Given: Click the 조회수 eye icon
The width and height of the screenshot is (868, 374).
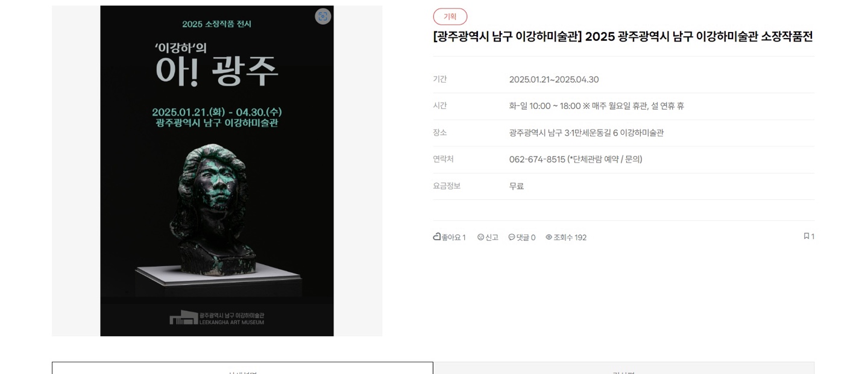Looking at the screenshot, I should click(549, 237).
